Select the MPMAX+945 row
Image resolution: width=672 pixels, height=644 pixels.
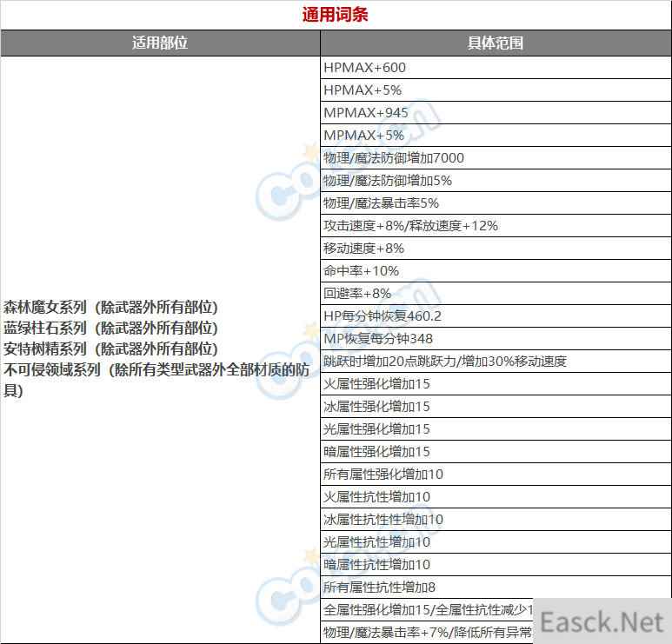tap(365, 113)
